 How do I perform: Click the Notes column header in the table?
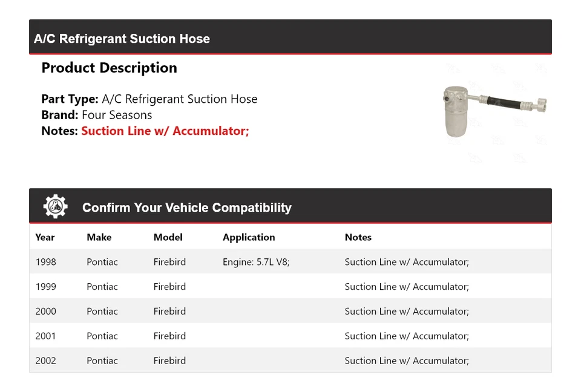358,237
